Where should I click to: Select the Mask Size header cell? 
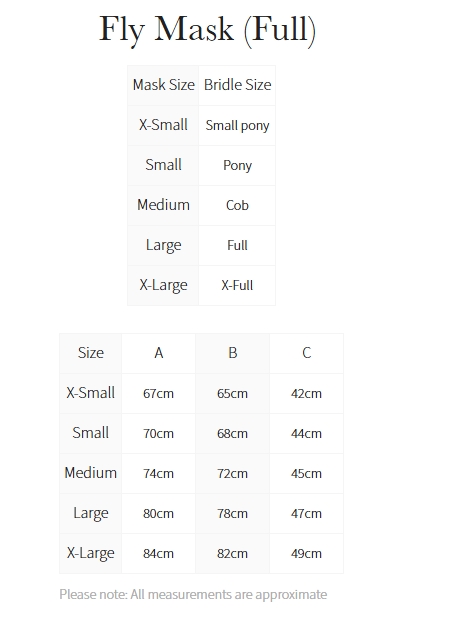(163, 85)
